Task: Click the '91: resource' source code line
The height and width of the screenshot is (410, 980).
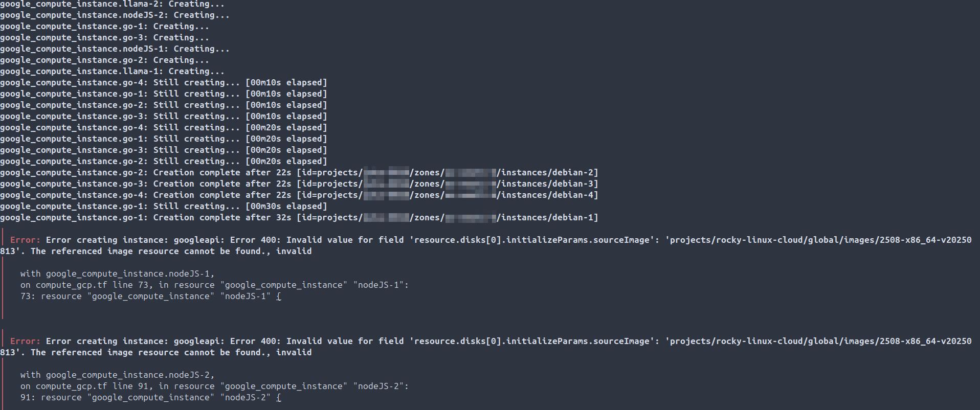Action: 150,398
